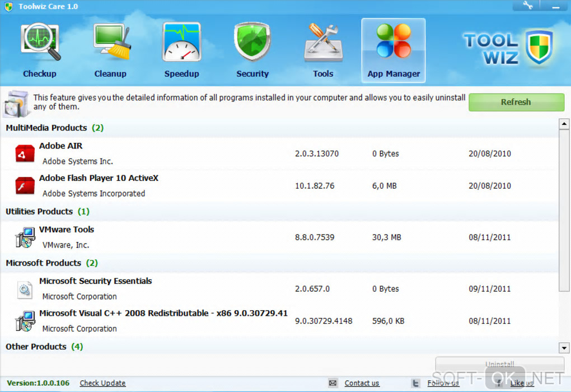The image size is (571, 392).
Task: Open the Like us link
Action: (x=522, y=383)
